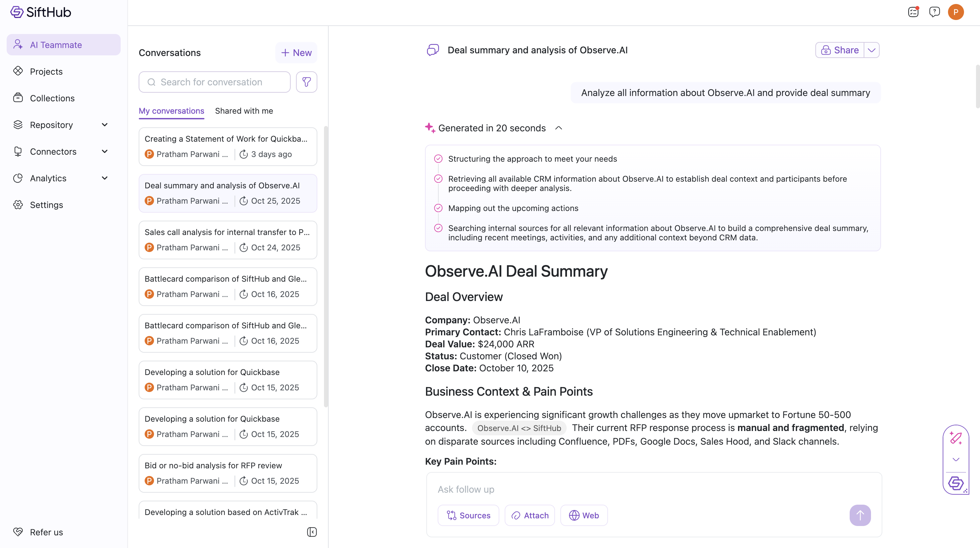Click the conversations list scrollbar
The image size is (980, 548).
tap(326, 266)
